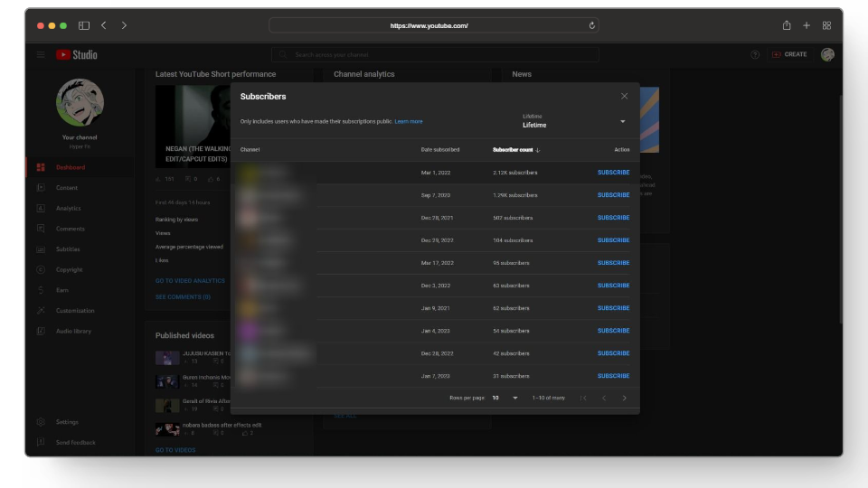Subscribe to the Jan 4, 2023 channel

[613, 331]
